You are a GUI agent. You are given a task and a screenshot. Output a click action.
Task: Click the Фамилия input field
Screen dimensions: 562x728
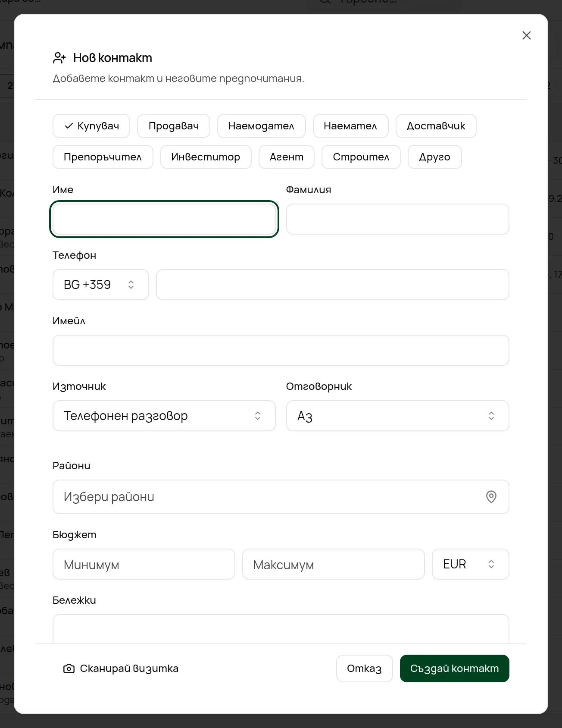pos(397,219)
